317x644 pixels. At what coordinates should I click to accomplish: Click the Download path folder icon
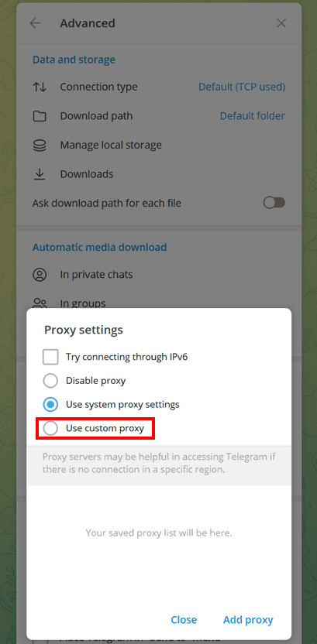[40, 116]
